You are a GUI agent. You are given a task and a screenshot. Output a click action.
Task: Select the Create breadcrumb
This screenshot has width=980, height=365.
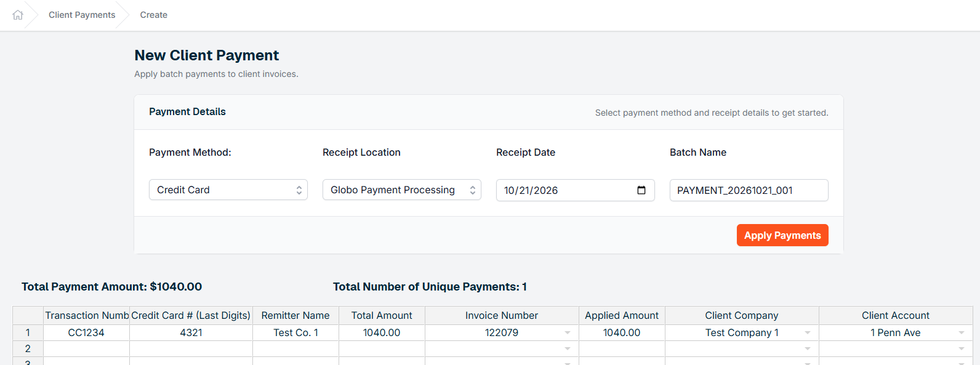coord(154,15)
